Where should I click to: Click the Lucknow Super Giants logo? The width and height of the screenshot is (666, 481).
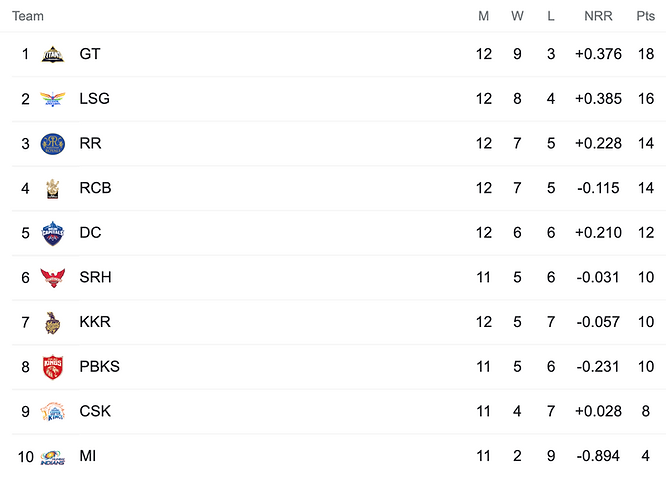coord(53,99)
